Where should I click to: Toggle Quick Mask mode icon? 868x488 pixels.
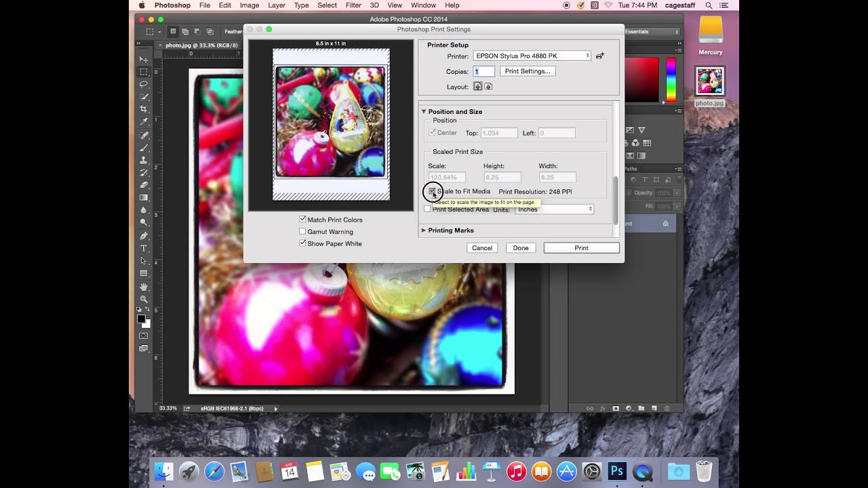point(144,335)
